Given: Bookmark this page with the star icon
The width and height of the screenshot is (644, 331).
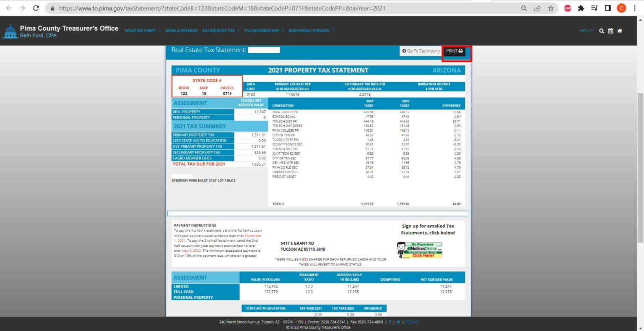Looking at the screenshot, I should tap(551, 8).
